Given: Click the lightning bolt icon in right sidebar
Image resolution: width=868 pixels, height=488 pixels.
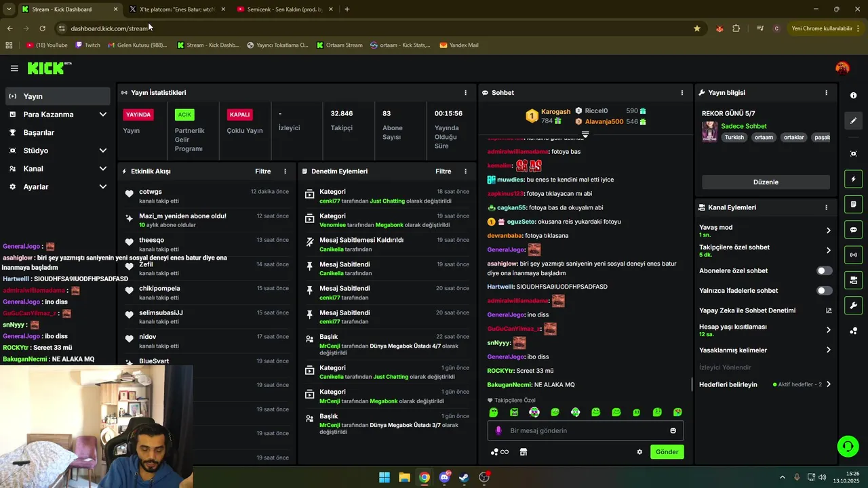Looking at the screenshot, I should (x=854, y=179).
